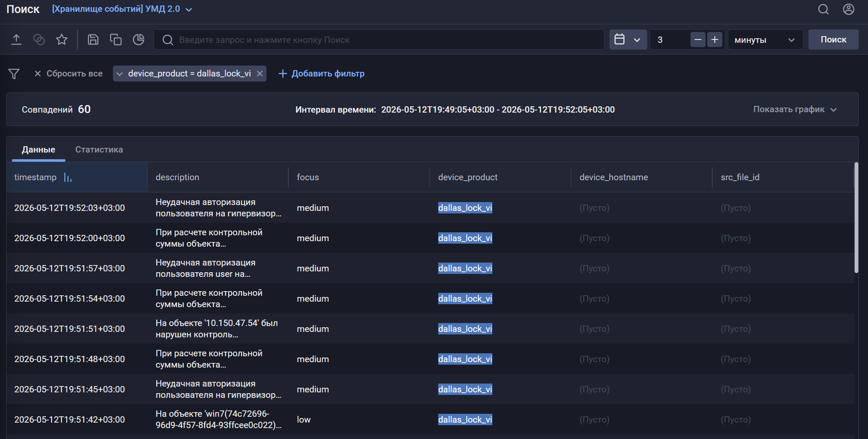
Task: Click description starting 'На объекте 'win7(74c72696-'
Action: [x=218, y=420]
